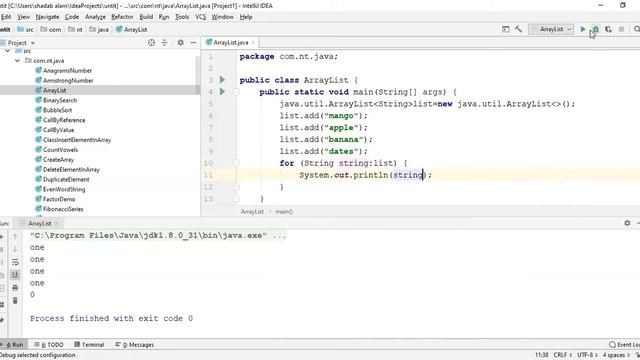Image resolution: width=640 pixels, height=360 pixels.
Task: Open the Run menu
Action: pyautogui.click(x=164, y=17)
